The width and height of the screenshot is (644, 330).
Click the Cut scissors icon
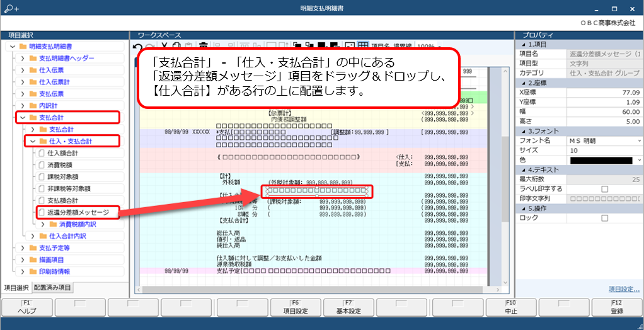[164, 46]
